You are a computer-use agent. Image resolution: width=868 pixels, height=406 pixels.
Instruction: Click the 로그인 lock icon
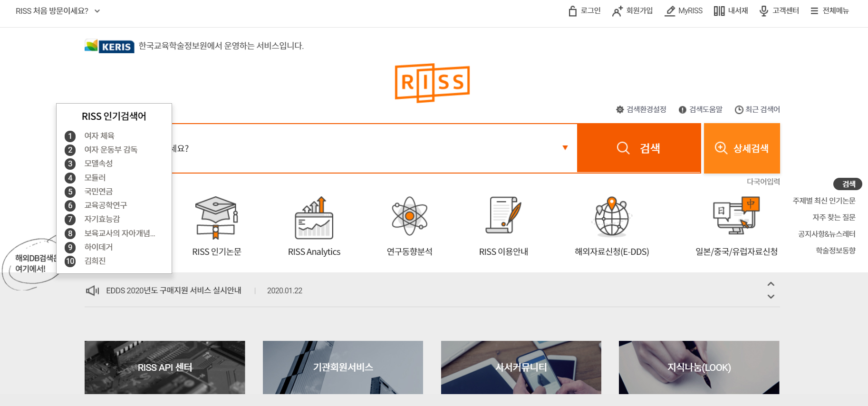[572, 11]
